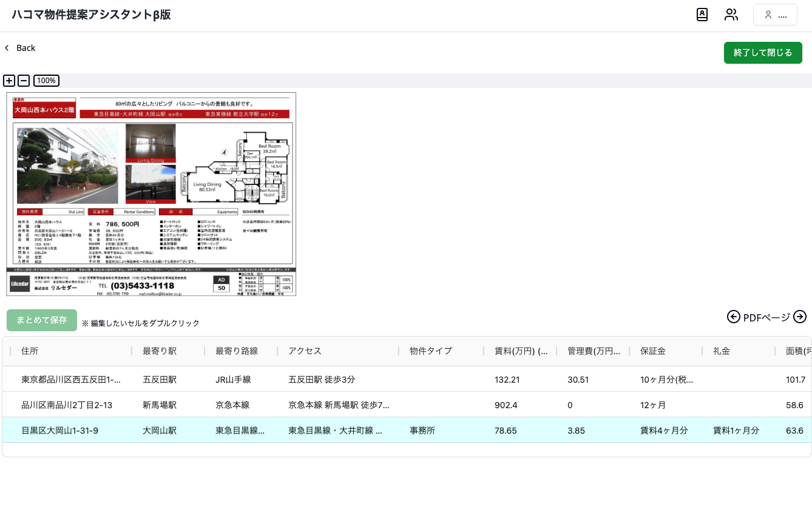812x524 pixels.
Task: Click the user profile icon in the top-right
Action: point(768,15)
